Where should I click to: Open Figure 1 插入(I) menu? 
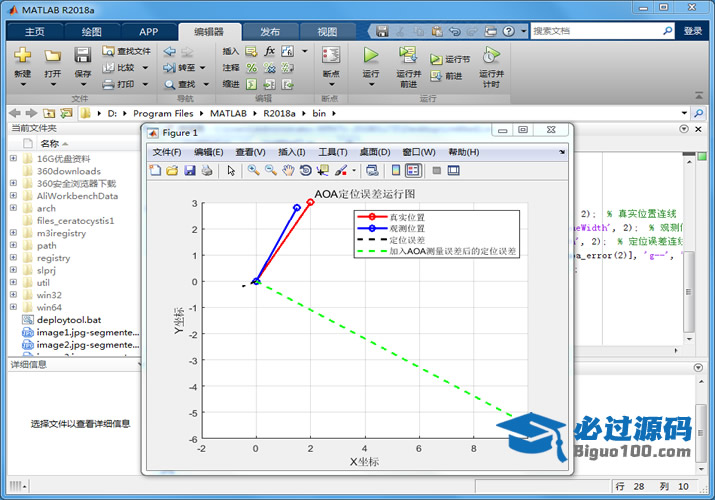tap(292, 152)
